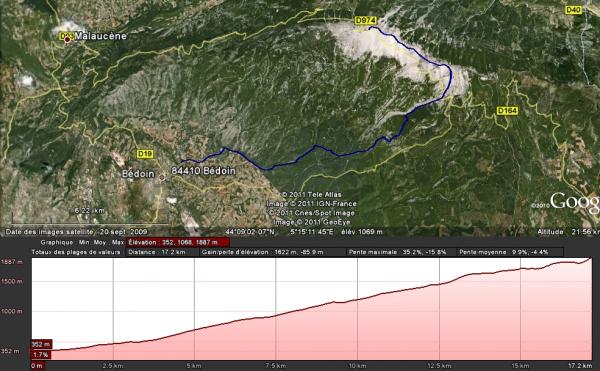Click the 0 m start marker on distance axis
This screenshot has height=371, width=600.
click(x=37, y=366)
